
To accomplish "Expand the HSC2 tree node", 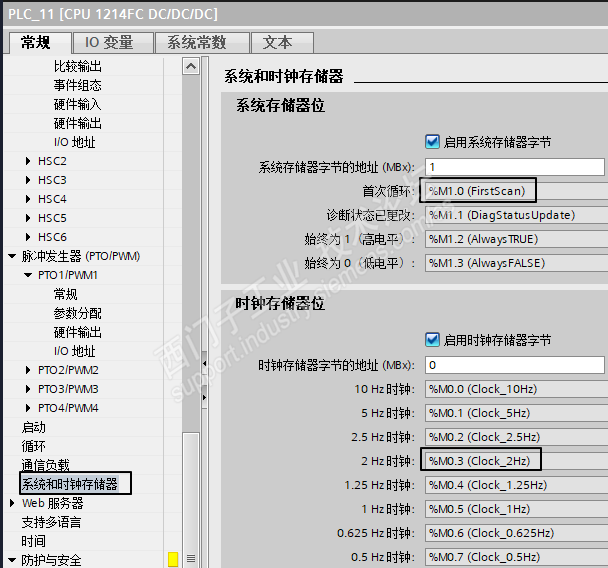I will pos(28,161).
